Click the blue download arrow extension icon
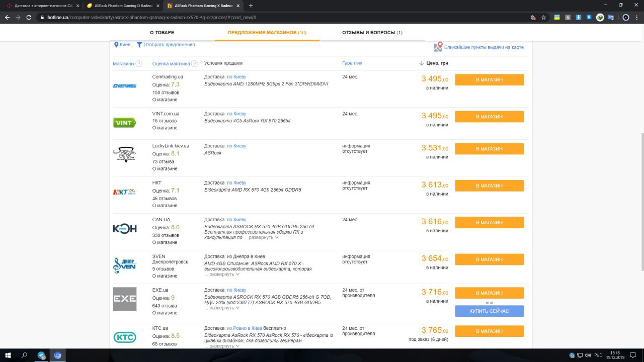The image size is (644, 362). 579,17
